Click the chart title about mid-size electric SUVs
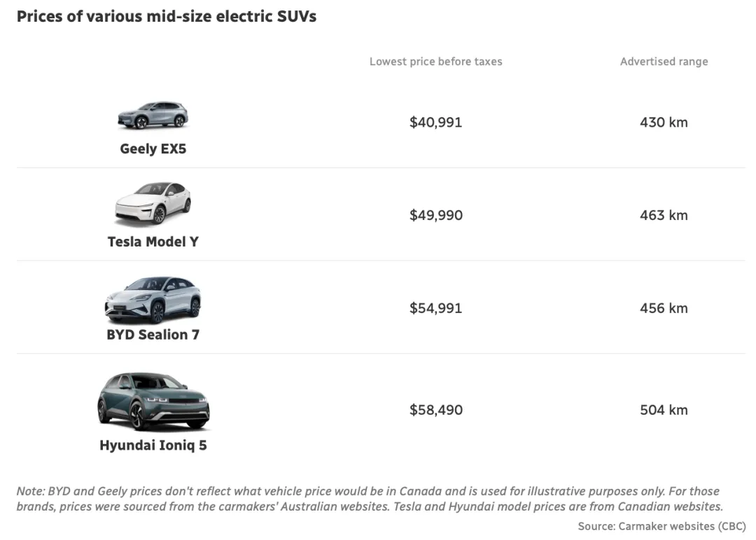This screenshot has height=540, width=756. pos(167,16)
